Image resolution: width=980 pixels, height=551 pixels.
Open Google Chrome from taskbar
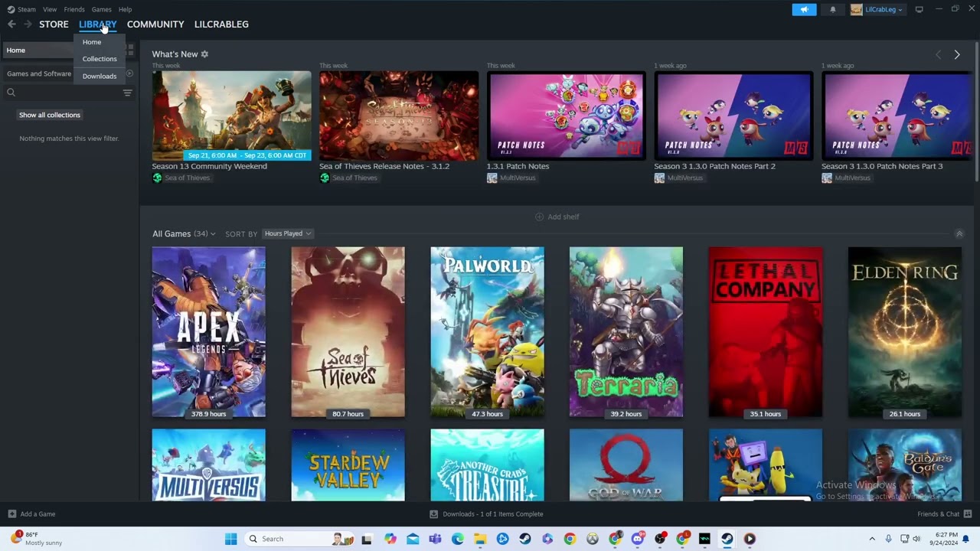point(570,539)
